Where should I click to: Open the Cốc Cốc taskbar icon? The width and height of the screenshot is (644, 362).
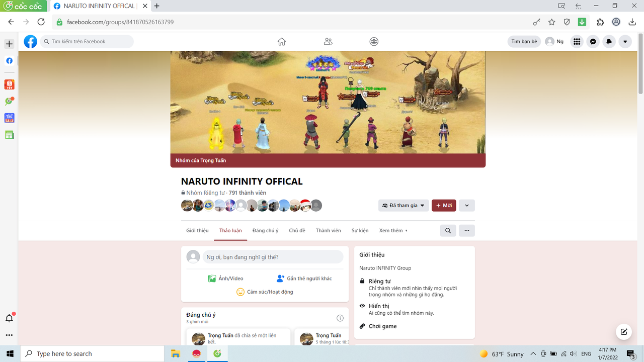pyautogui.click(x=217, y=353)
